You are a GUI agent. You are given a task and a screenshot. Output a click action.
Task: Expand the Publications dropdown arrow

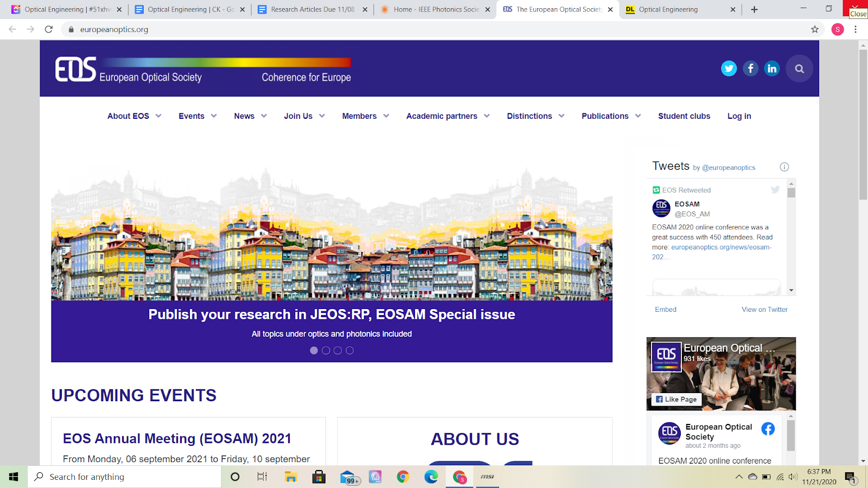click(x=637, y=116)
